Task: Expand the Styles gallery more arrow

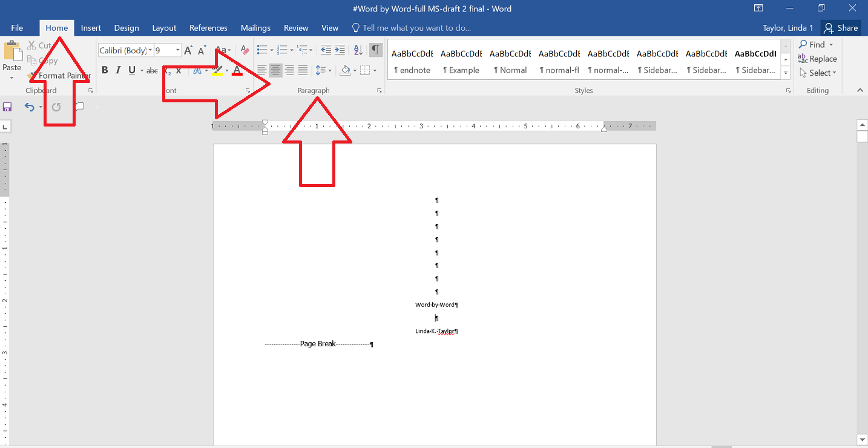Action: [x=786, y=73]
